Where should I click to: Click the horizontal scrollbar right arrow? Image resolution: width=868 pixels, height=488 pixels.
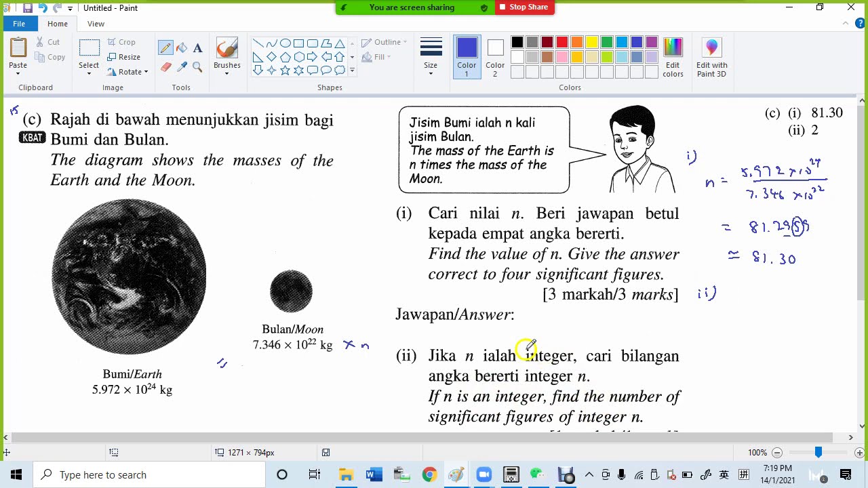tap(851, 438)
